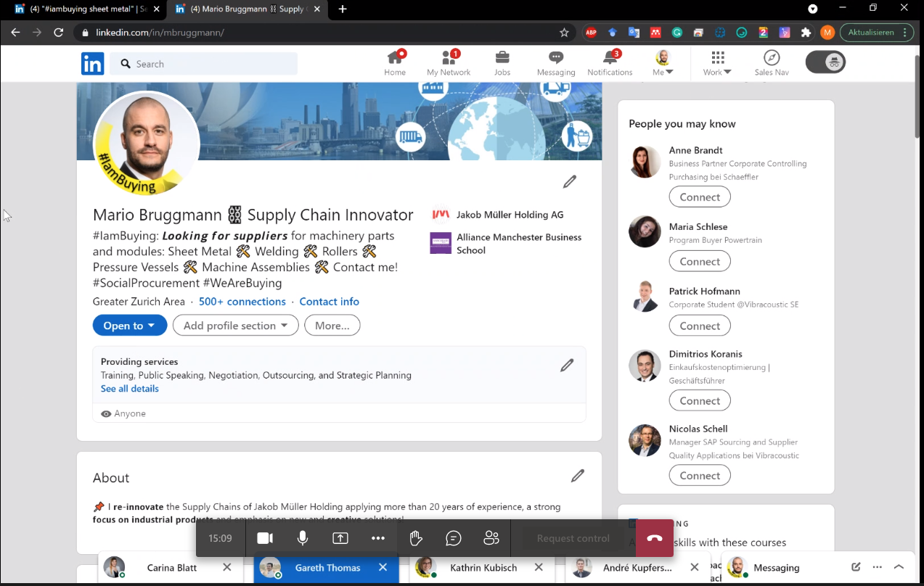Edit the About section pencil
This screenshot has height=586, width=924.
click(578, 476)
